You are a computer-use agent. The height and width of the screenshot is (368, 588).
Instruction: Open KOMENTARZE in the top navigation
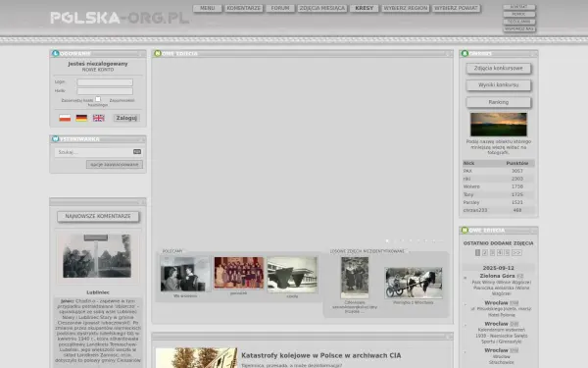point(244,8)
